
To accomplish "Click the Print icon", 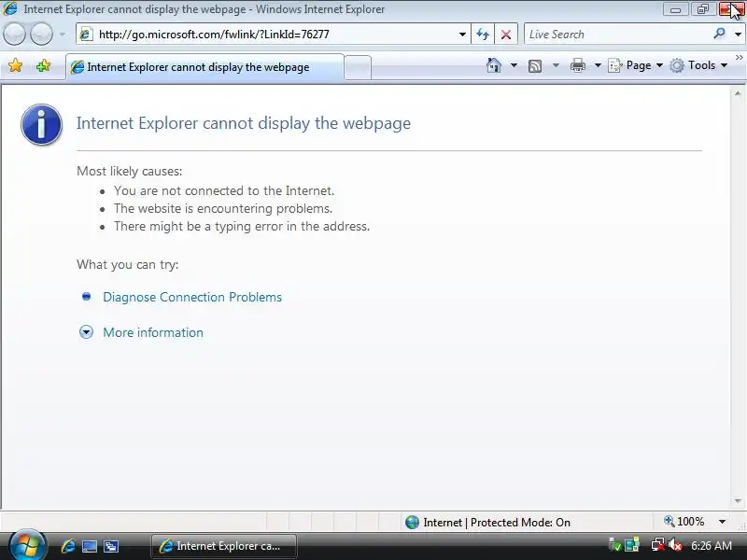I will [578, 65].
